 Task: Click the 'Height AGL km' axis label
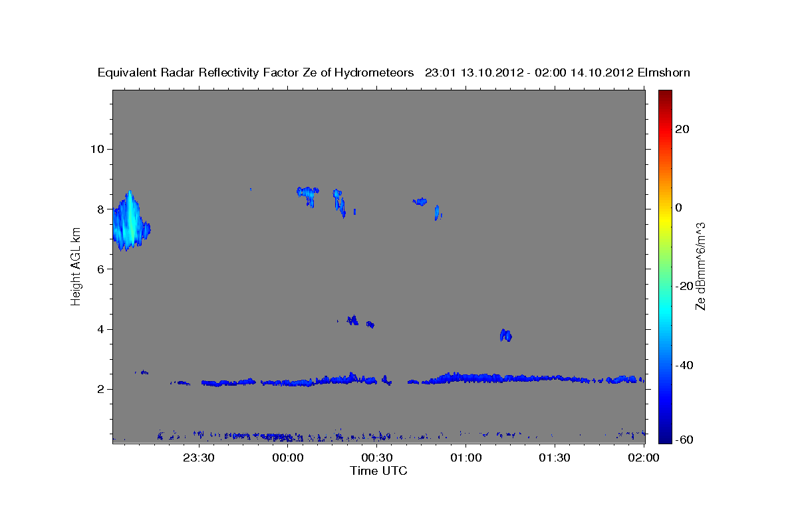point(76,267)
